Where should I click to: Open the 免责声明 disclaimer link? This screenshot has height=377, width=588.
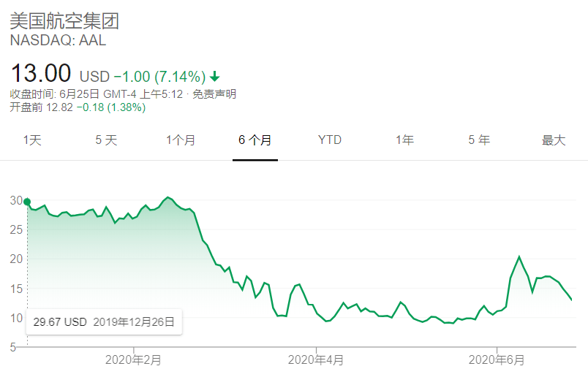click(x=214, y=94)
